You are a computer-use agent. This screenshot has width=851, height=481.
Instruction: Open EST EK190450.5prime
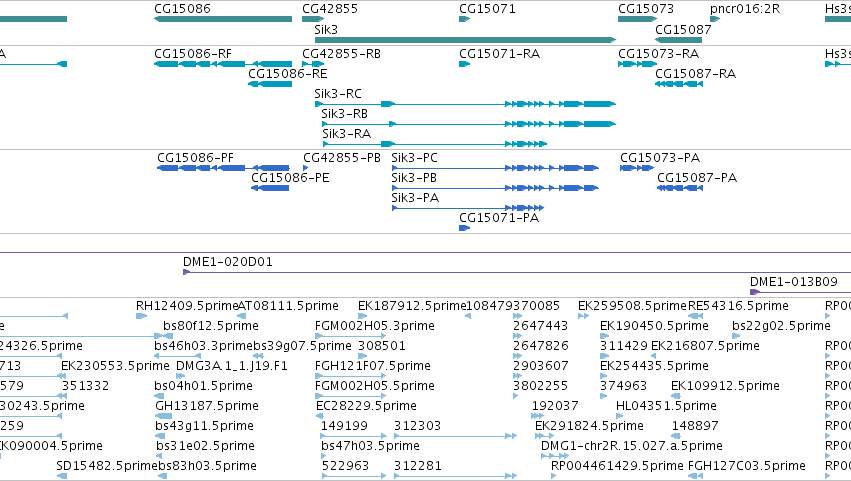point(654,326)
